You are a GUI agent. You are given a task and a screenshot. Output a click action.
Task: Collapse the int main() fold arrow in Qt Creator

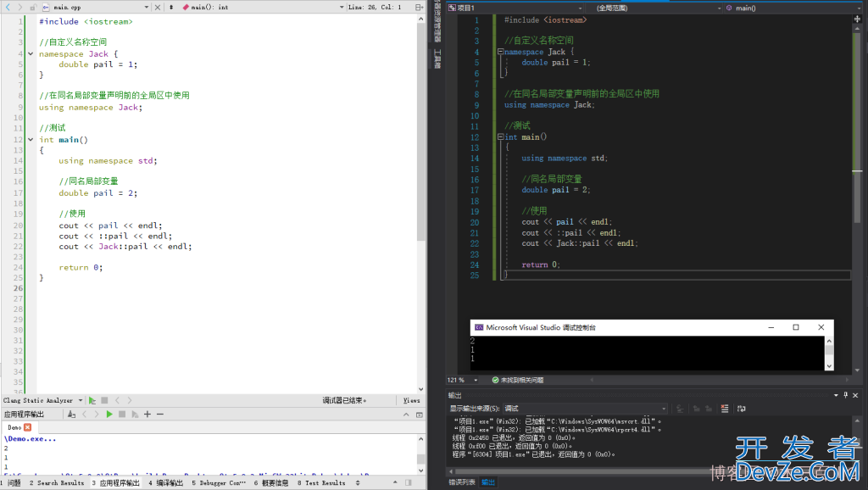[31, 140]
